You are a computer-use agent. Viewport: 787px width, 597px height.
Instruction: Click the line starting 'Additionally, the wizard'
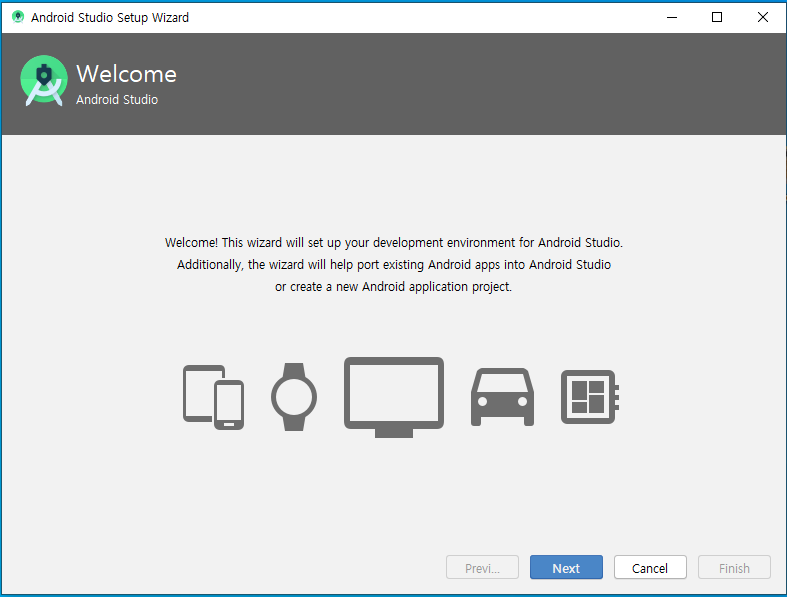pos(394,265)
